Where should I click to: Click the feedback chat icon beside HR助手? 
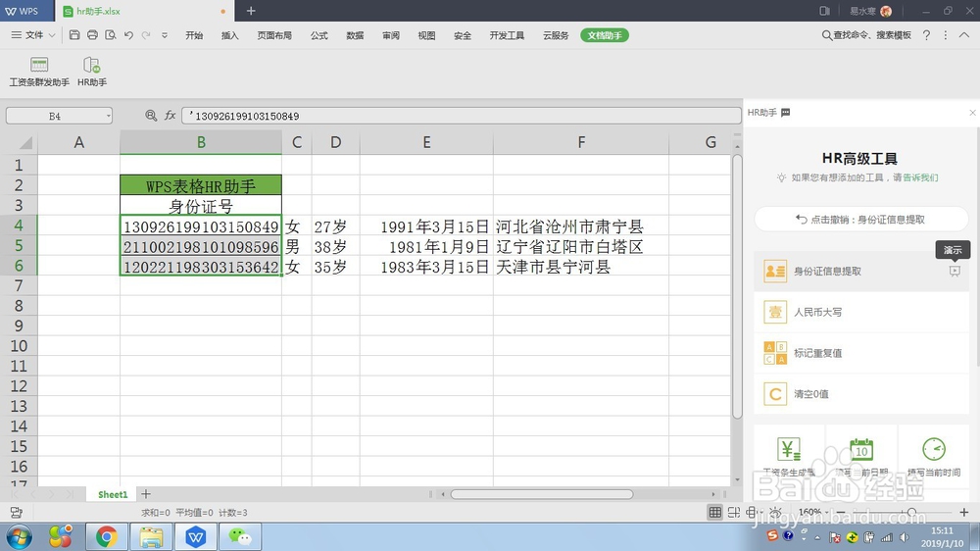pos(786,113)
